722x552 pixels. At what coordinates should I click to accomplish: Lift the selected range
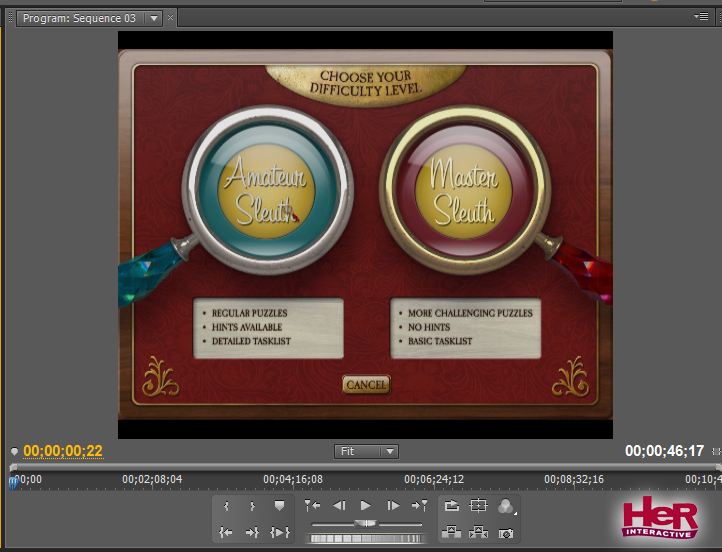coord(451,533)
